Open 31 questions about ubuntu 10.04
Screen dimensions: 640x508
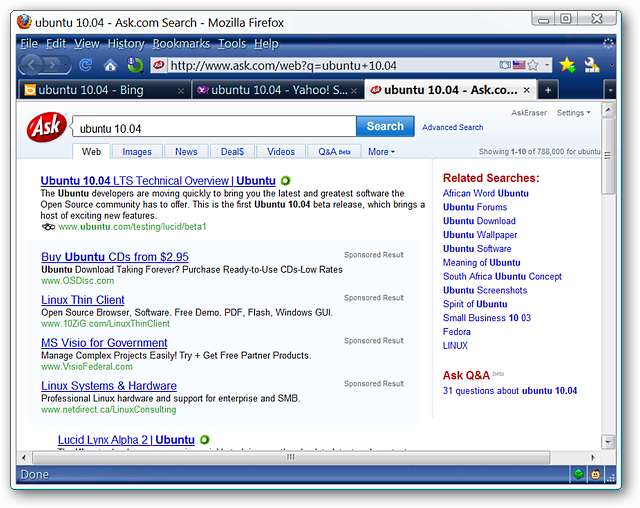(x=510, y=391)
